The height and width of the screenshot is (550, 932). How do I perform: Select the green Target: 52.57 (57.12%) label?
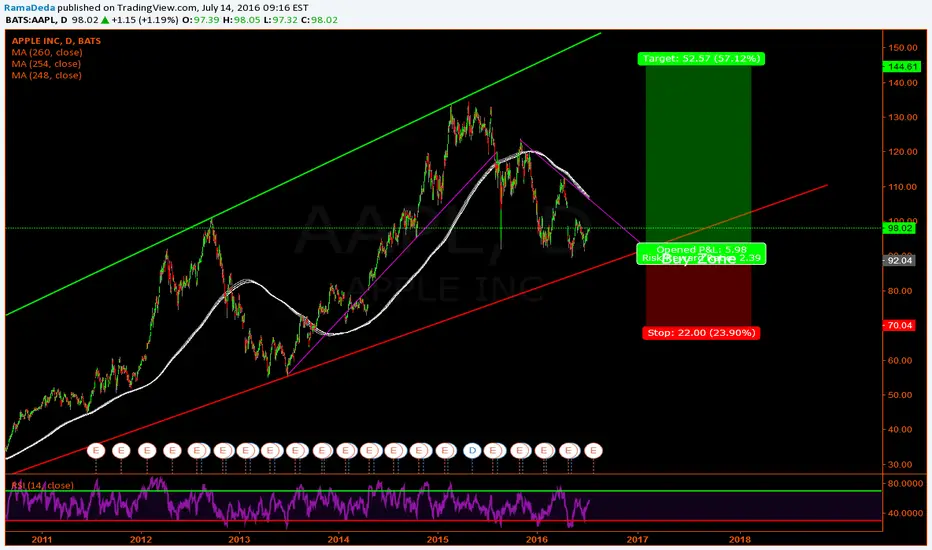(701, 58)
